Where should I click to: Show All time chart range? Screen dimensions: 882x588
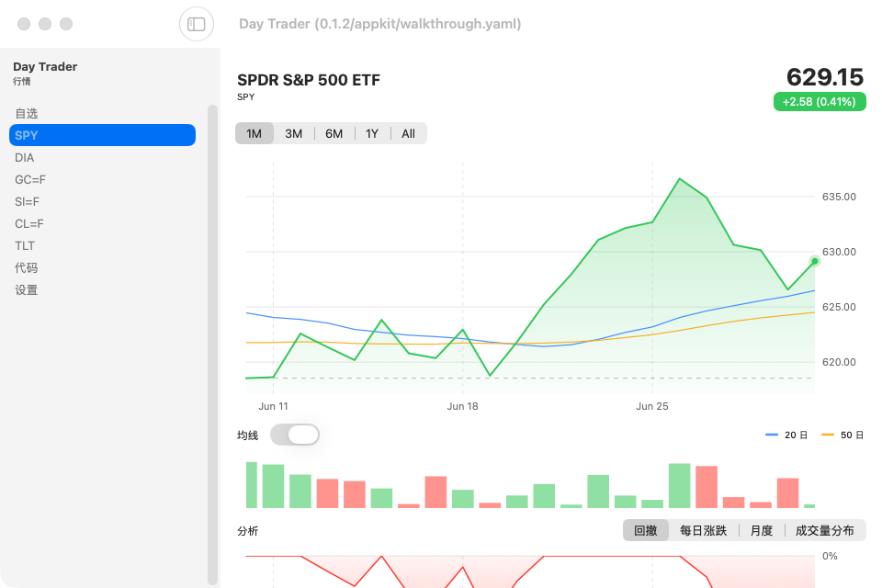[x=408, y=133]
